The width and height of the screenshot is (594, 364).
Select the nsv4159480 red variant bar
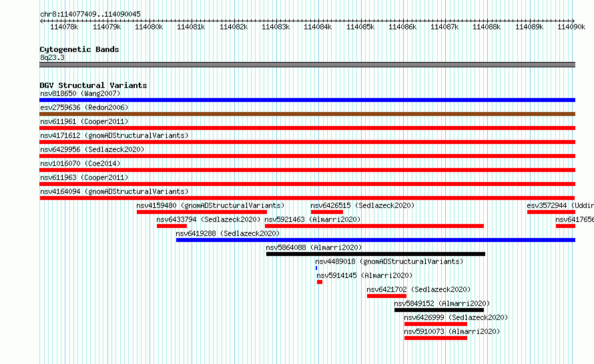pyautogui.click(x=202, y=212)
